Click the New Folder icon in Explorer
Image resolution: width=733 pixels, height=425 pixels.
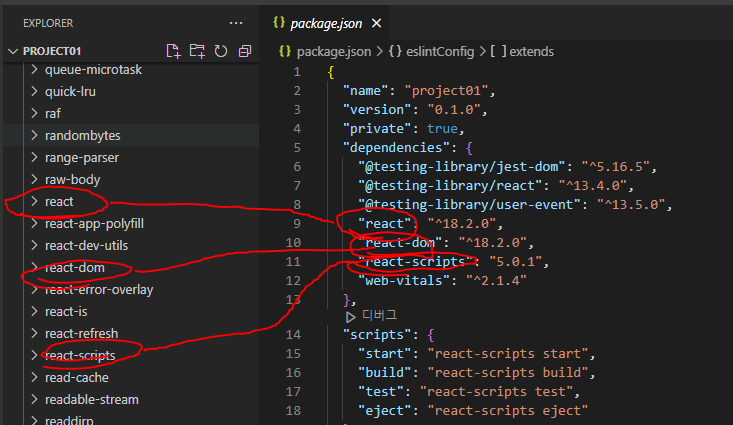coord(197,51)
